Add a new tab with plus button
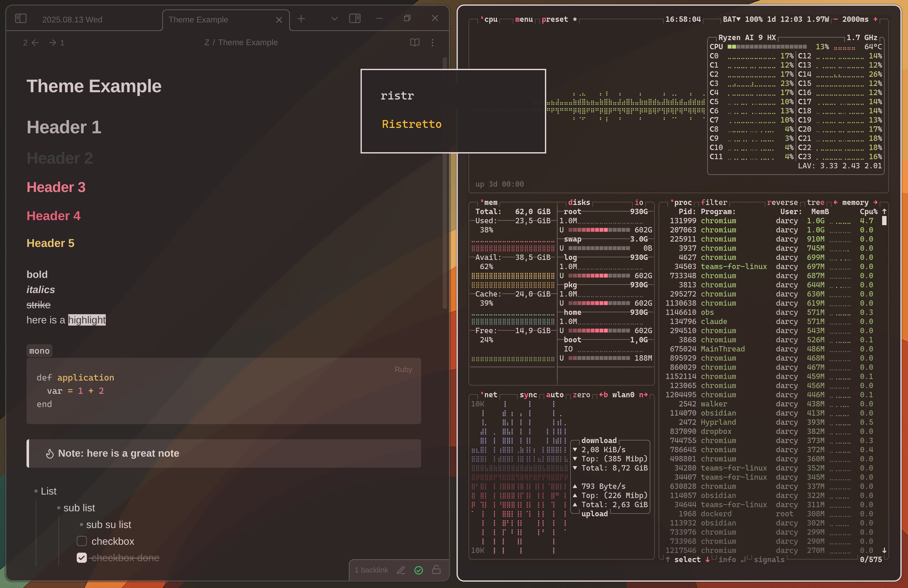This screenshot has width=908, height=588. [301, 18]
